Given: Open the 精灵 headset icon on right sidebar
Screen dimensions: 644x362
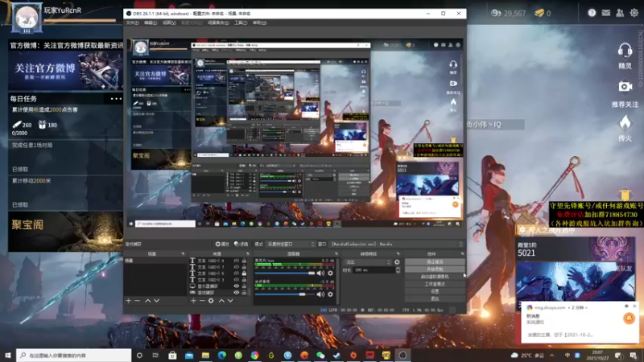Looking at the screenshot, I should point(625,50).
